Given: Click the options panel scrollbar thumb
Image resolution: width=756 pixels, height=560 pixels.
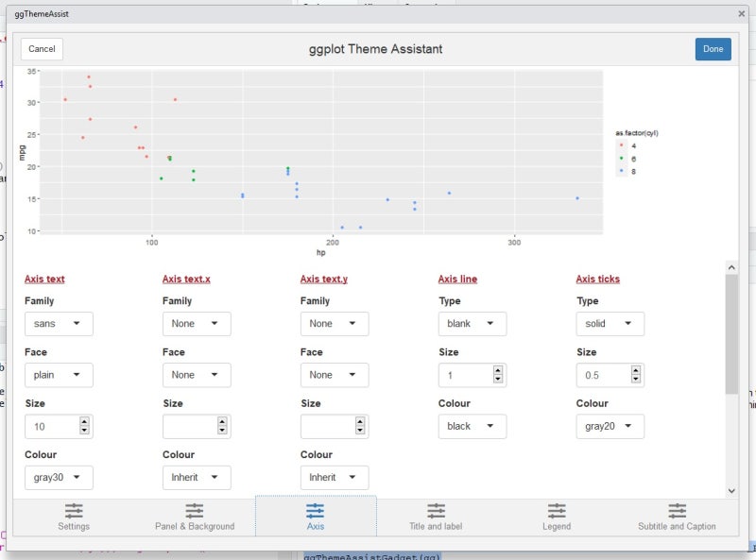Looking at the screenshot, I should (731, 333).
